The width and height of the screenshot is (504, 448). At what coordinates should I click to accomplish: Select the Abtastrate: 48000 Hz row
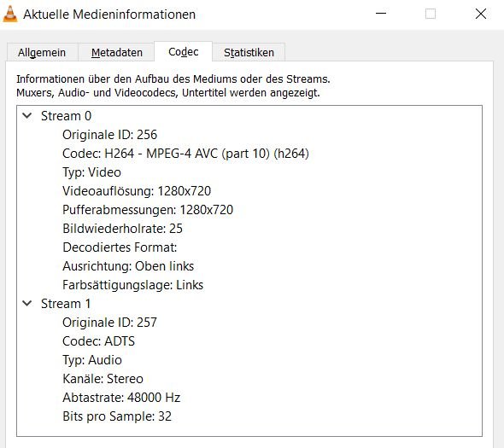(x=121, y=398)
